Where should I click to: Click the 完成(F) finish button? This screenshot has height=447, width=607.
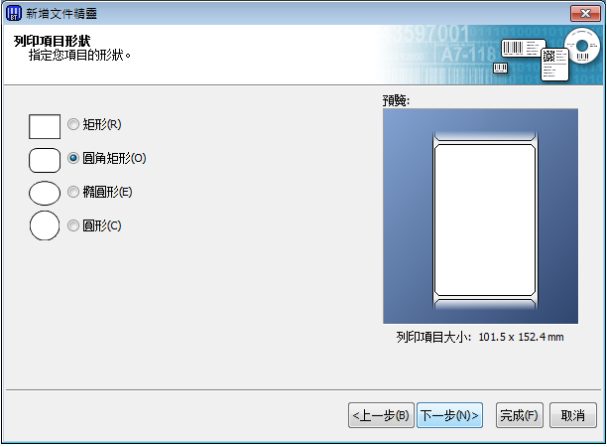[x=520, y=415]
